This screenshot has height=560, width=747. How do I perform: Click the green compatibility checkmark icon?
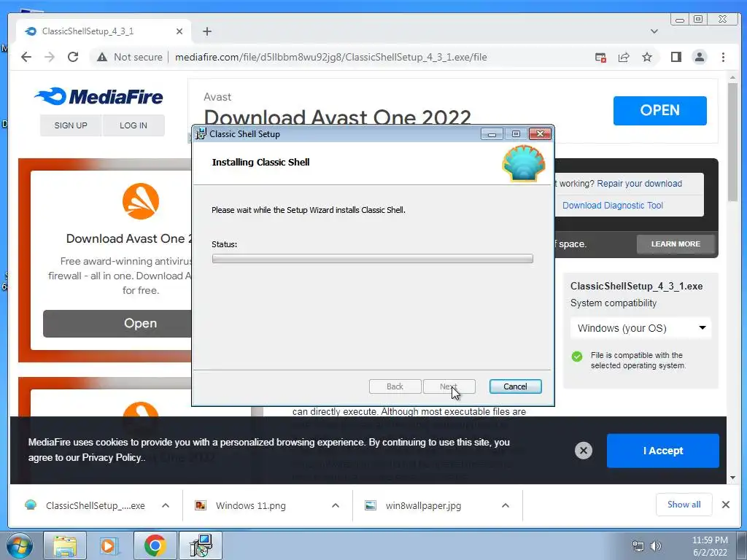[577, 356]
